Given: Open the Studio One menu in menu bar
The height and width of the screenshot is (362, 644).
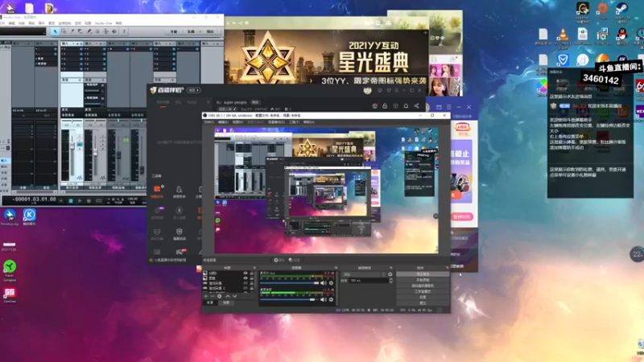Looking at the screenshot, I should point(104,23).
